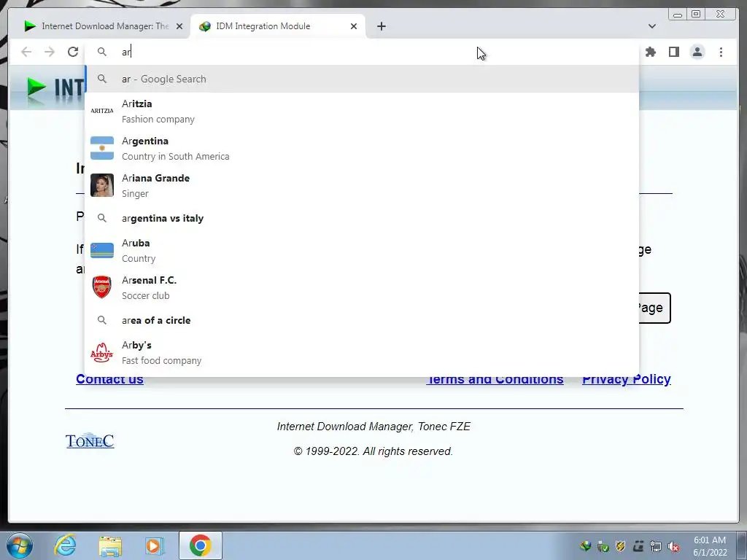Screen dimensions: 747x560
Task: Open the clock showing 6:01 AM
Action: tap(710, 546)
